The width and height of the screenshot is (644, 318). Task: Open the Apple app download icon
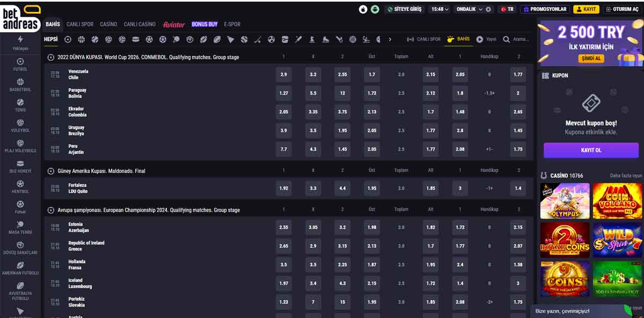point(363,9)
